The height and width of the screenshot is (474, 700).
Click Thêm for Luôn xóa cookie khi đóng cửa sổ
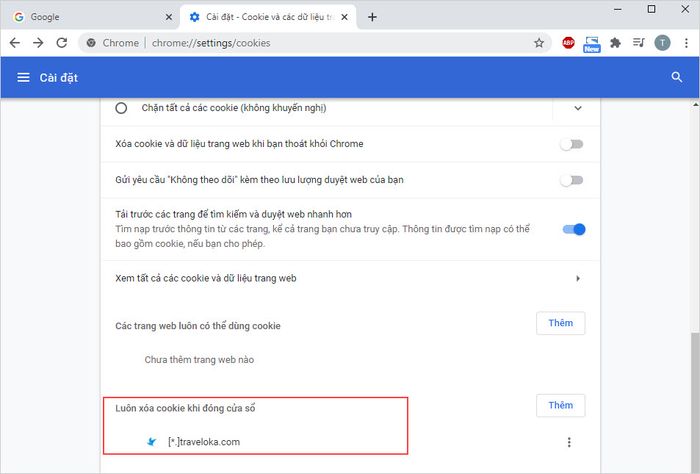pos(561,405)
